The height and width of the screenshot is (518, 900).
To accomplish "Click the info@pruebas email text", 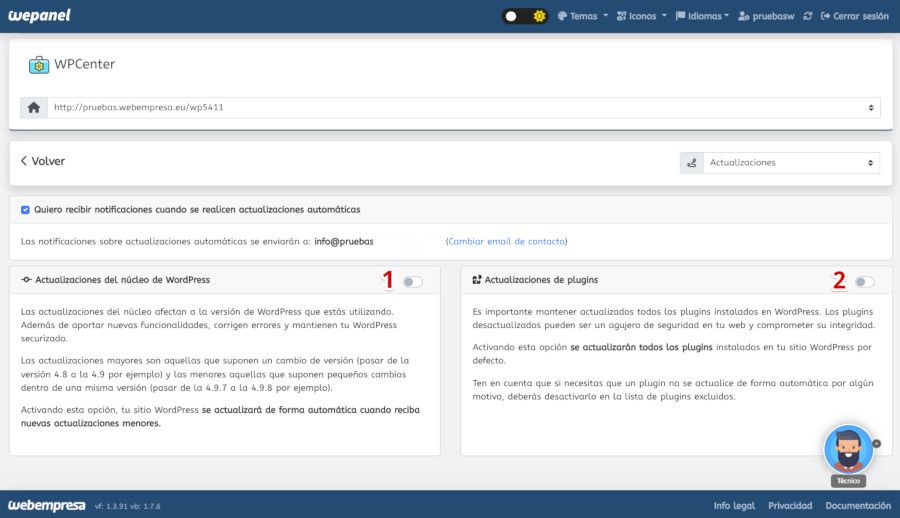I will tap(344, 241).
